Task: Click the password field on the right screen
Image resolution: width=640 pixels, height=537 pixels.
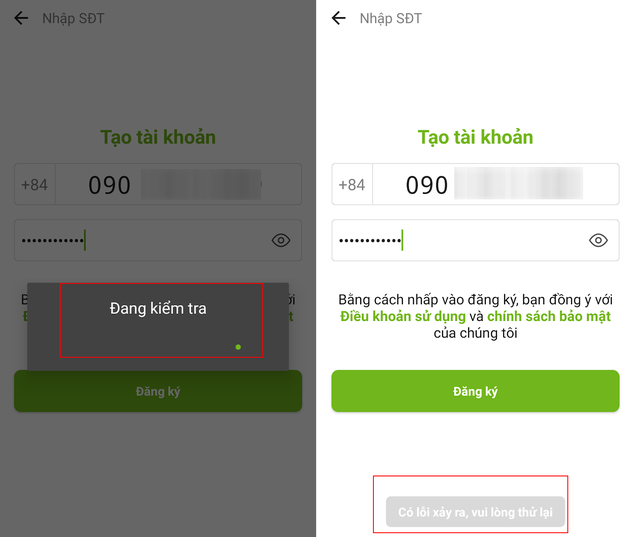Action: [x=475, y=240]
